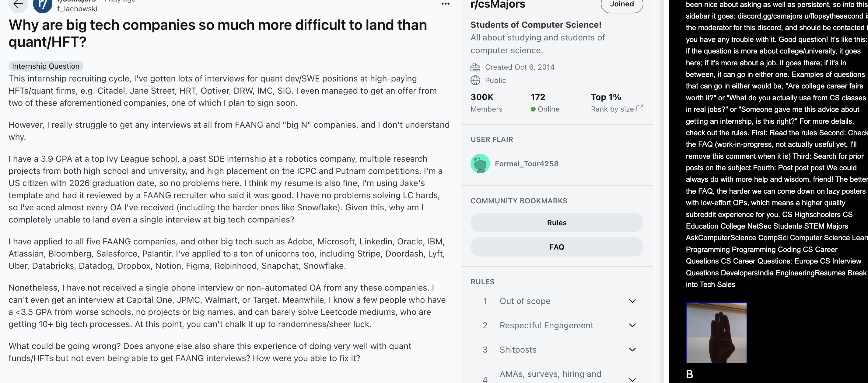Expand the Shitposts rule chevron
Viewport: 868px width, 383px height.
pyautogui.click(x=632, y=349)
